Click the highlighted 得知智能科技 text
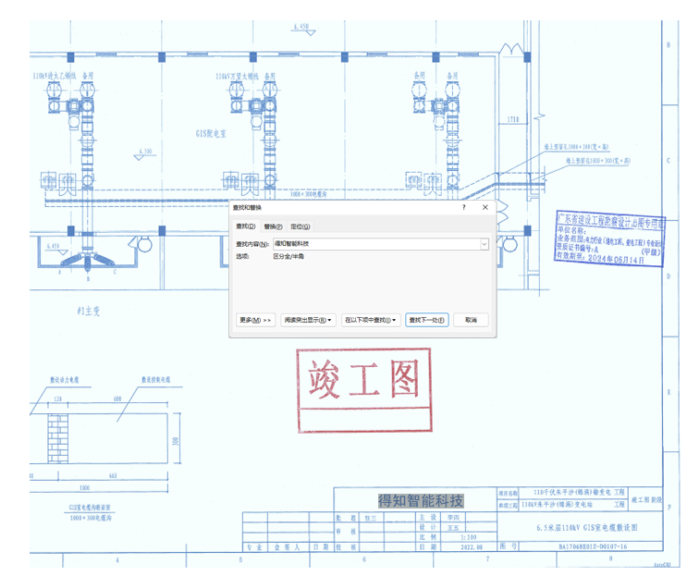The height and width of the screenshot is (588, 700). (x=421, y=501)
